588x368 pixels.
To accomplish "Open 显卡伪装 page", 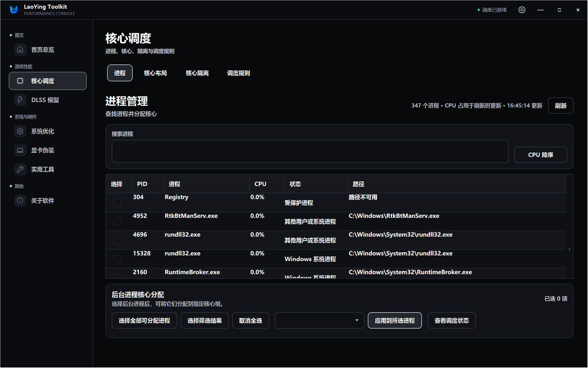I will pyautogui.click(x=48, y=150).
